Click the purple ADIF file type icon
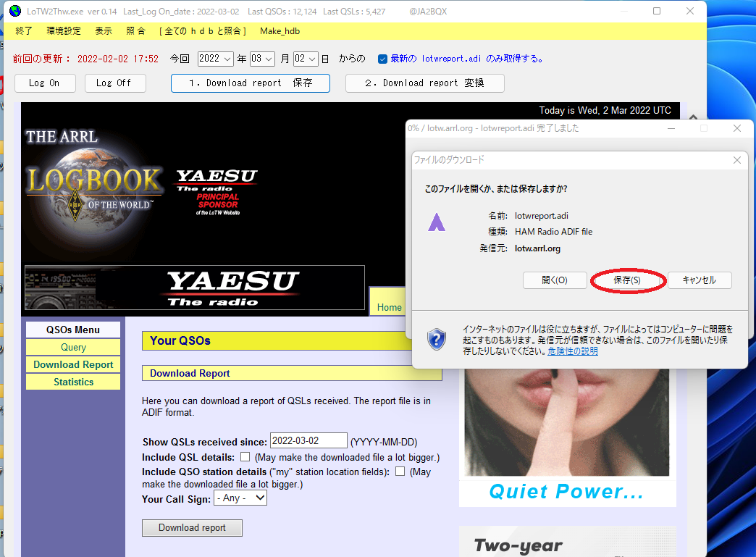756x557 pixels. [x=437, y=222]
